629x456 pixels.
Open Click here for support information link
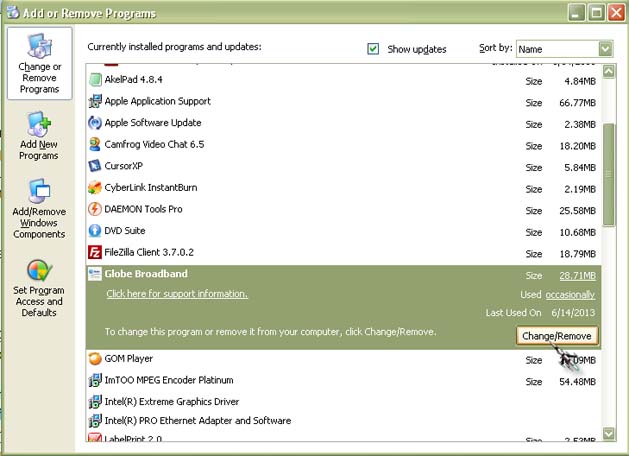click(x=177, y=294)
